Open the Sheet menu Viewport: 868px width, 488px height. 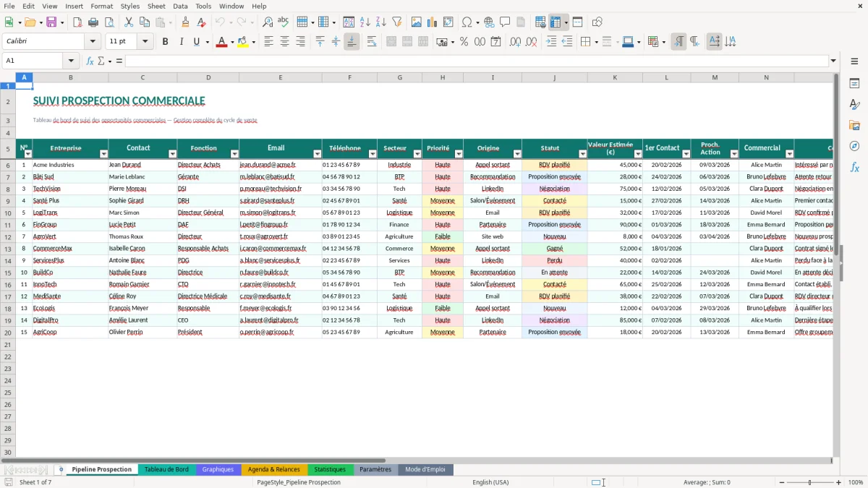pyautogui.click(x=156, y=6)
